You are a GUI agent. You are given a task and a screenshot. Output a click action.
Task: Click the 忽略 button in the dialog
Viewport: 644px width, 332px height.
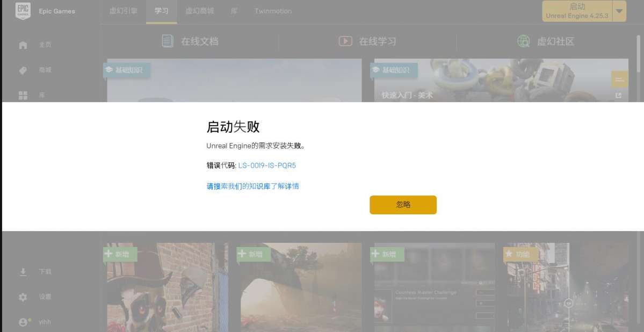(x=403, y=205)
